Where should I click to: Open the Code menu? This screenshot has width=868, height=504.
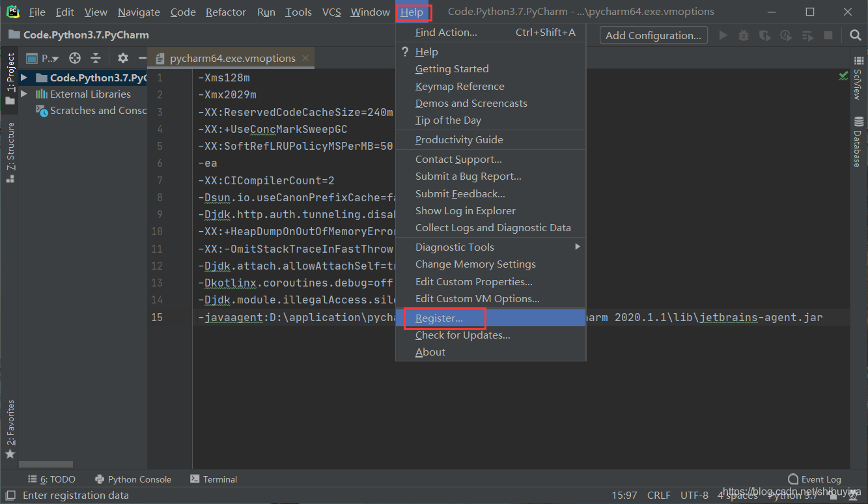[x=183, y=12]
